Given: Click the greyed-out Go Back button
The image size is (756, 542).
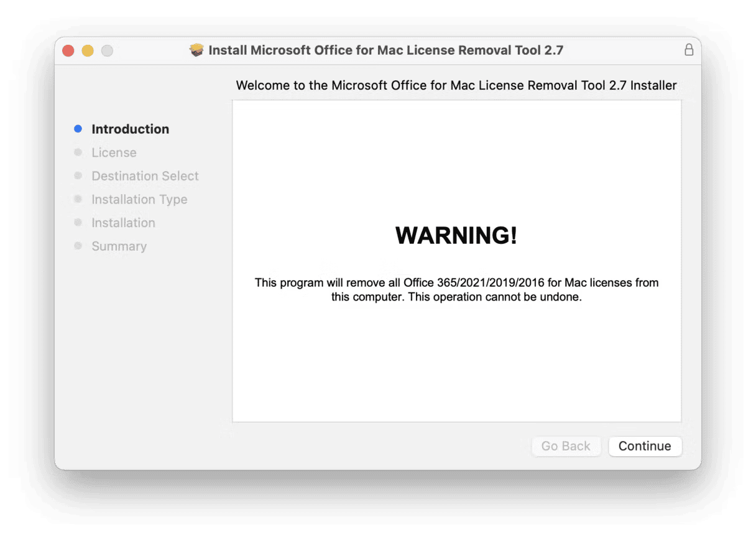Looking at the screenshot, I should point(566,446).
